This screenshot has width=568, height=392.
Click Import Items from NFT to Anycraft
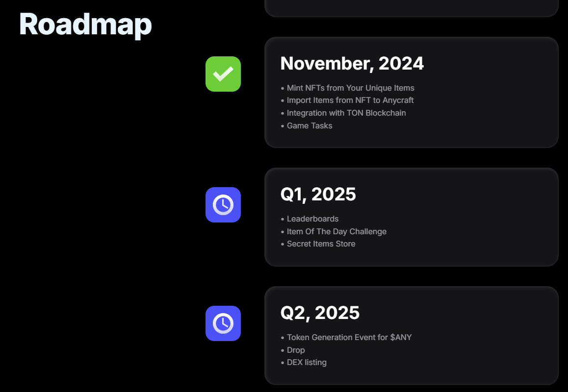pyautogui.click(x=350, y=100)
